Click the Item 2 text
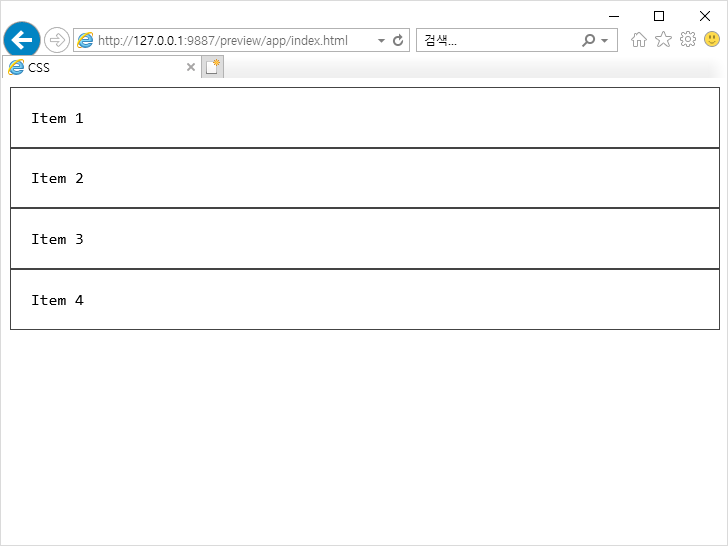This screenshot has height=546, width=728. [57, 178]
